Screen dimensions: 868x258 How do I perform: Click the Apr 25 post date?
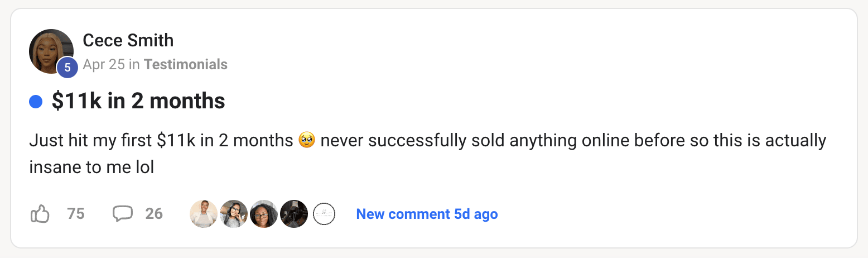pyautogui.click(x=104, y=65)
